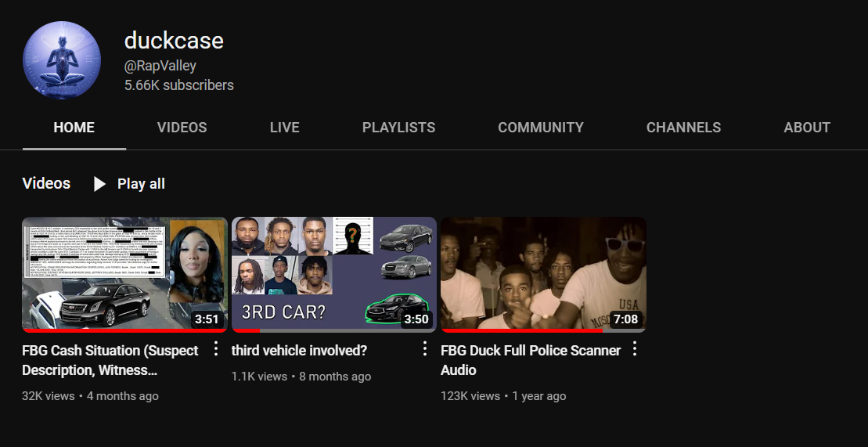Click the 3:50 duration badge
The image size is (868, 447).
(x=416, y=319)
